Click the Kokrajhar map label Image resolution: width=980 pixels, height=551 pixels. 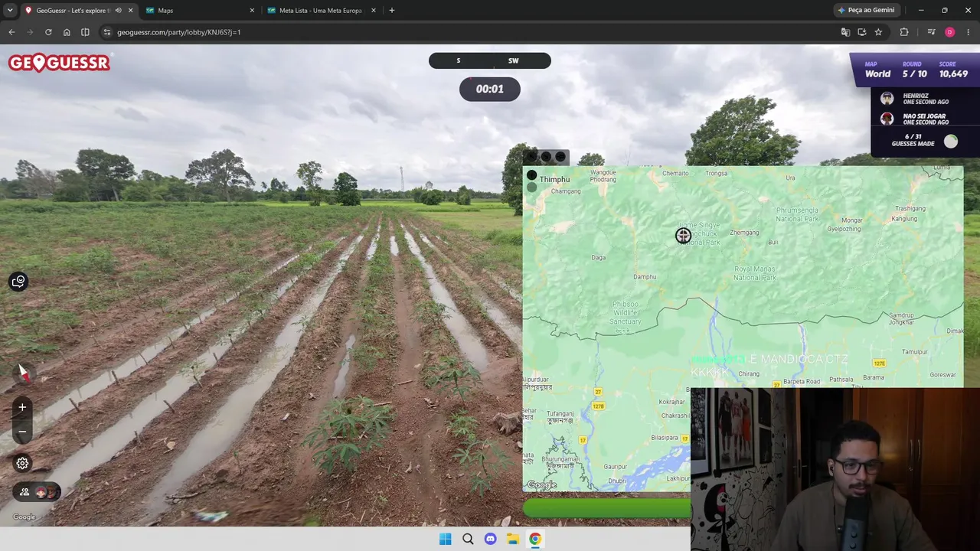(672, 402)
